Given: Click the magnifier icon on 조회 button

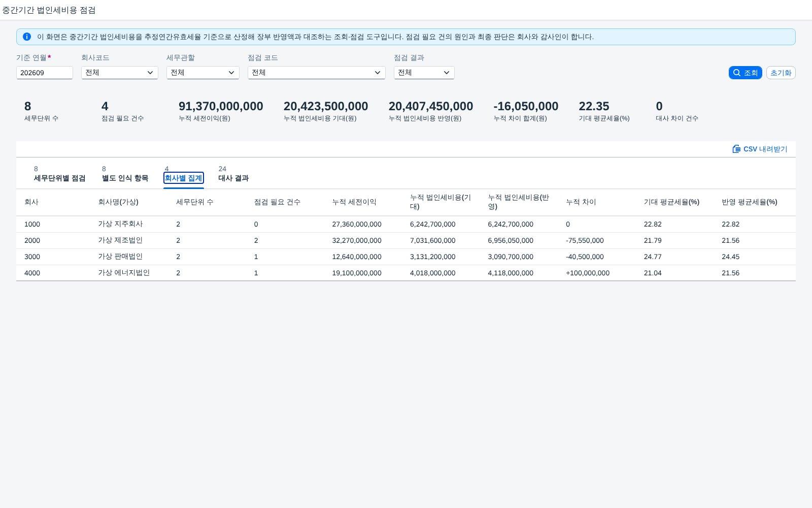Looking at the screenshot, I should 736,73.
